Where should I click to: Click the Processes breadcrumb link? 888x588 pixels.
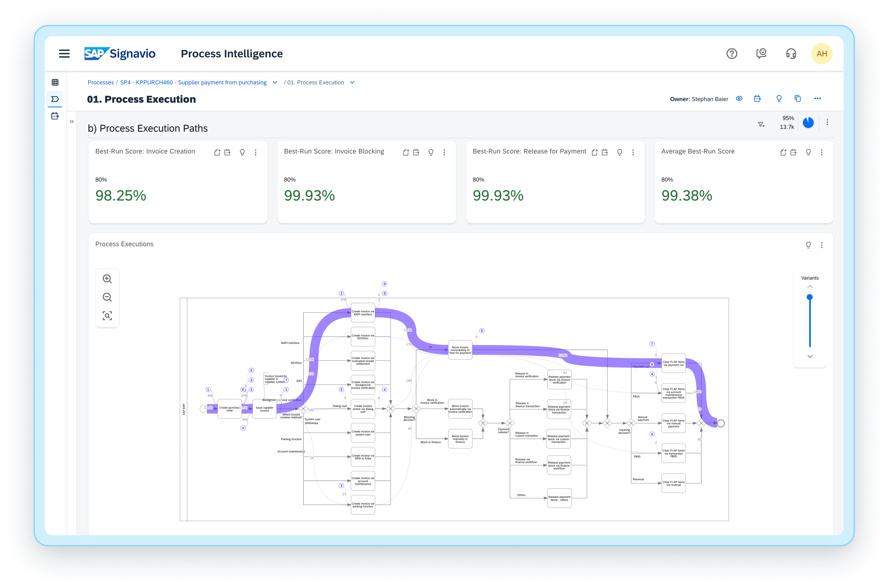point(100,82)
